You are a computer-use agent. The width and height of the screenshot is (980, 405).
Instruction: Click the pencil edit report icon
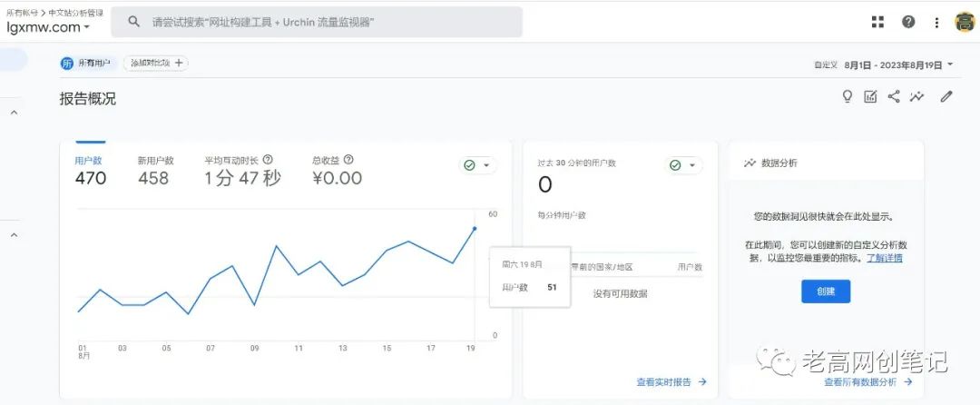pyautogui.click(x=946, y=96)
